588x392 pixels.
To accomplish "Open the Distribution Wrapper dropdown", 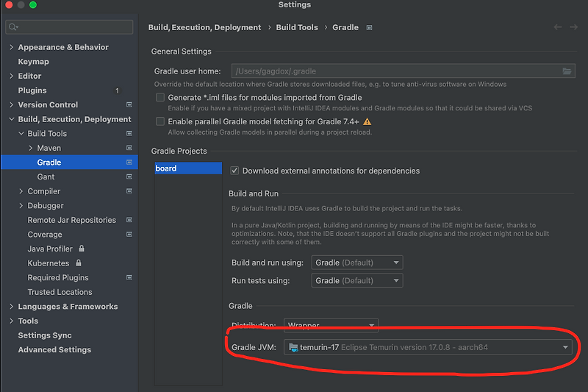I will pos(331,325).
